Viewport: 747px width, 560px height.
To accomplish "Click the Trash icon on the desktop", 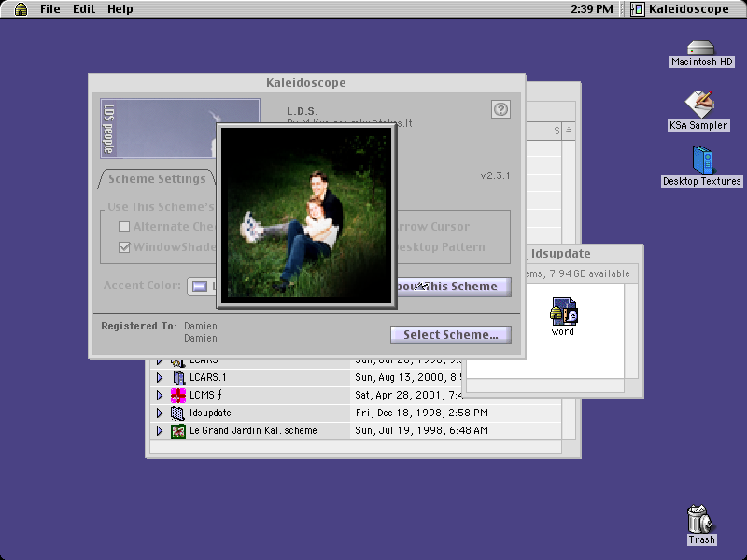I will tap(699, 519).
